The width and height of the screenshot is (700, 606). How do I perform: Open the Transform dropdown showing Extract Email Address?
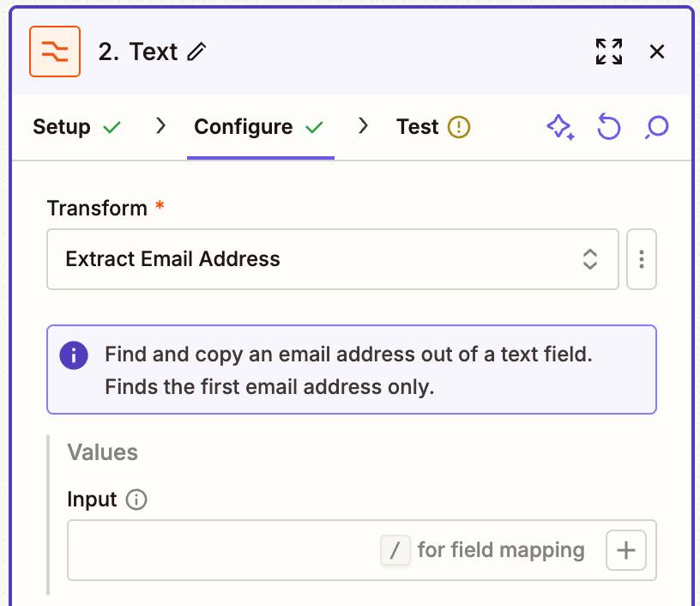(x=333, y=259)
